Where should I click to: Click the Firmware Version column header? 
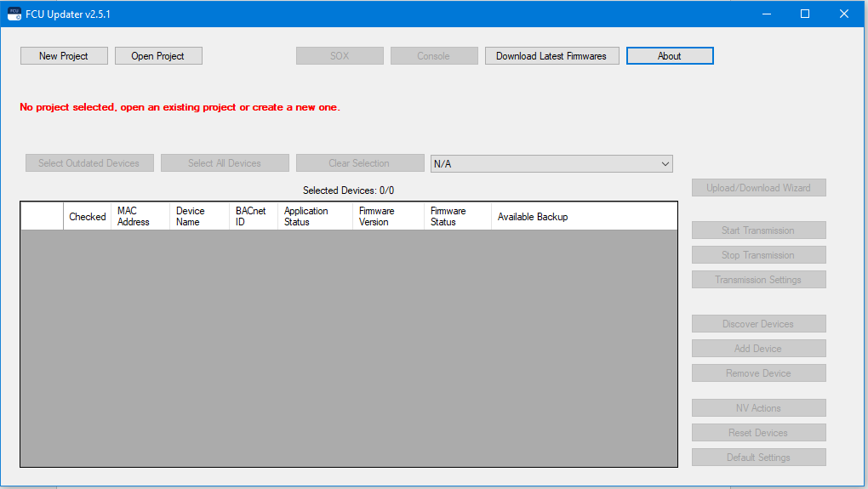pyautogui.click(x=377, y=217)
